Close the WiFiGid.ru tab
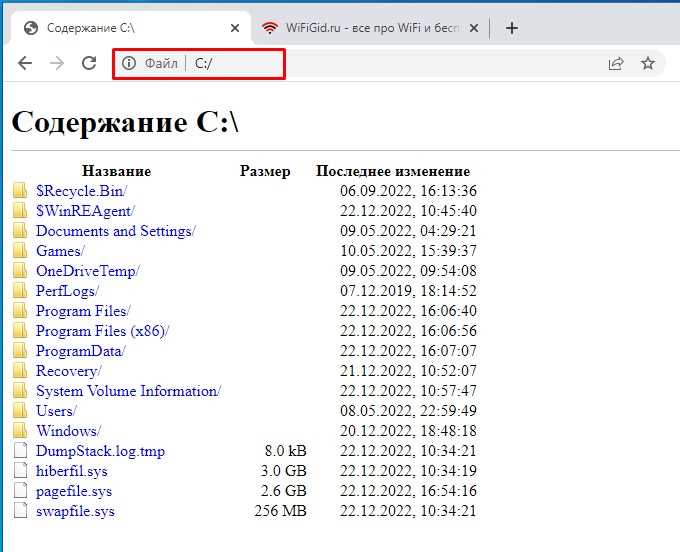Image resolution: width=680 pixels, height=552 pixels. pyautogui.click(x=474, y=28)
